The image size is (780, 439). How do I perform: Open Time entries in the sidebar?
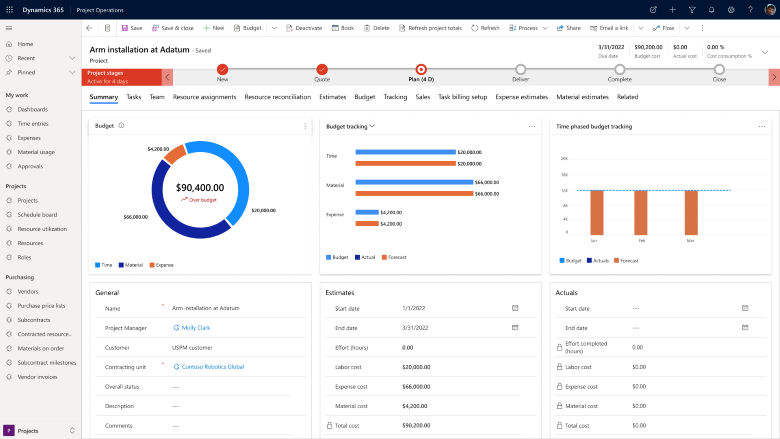(32, 123)
